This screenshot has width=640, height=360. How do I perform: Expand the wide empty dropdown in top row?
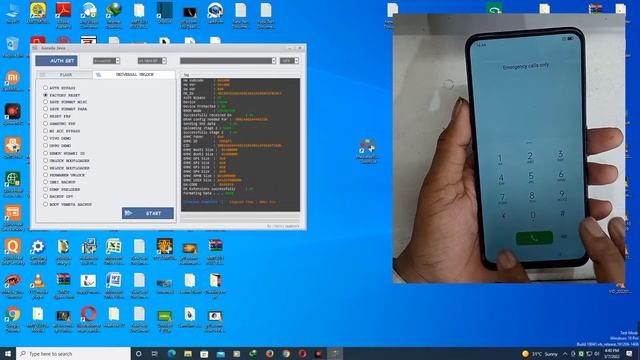228,61
